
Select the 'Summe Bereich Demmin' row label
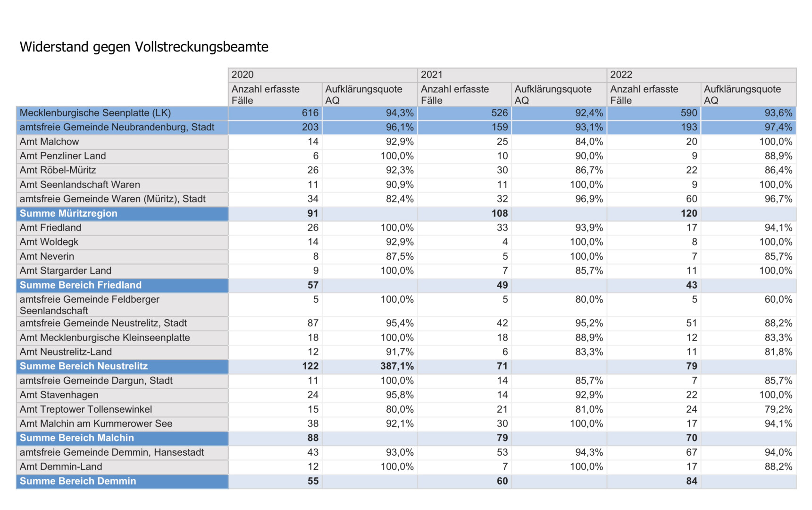78,481
